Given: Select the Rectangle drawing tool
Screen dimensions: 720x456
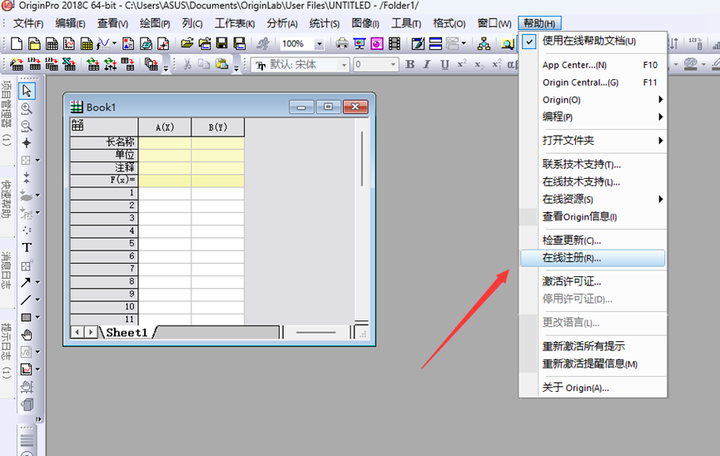Looking at the screenshot, I should click(x=26, y=317).
